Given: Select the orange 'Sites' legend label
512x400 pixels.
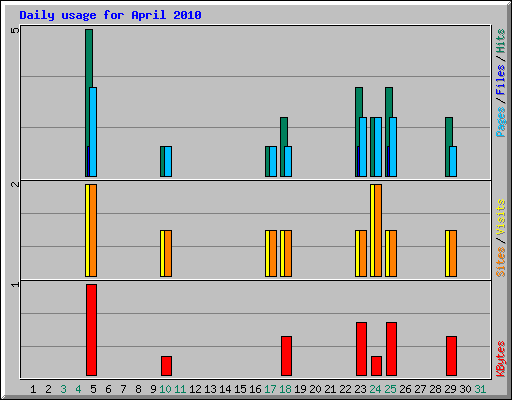Looking at the screenshot, I should click(x=500, y=262).
